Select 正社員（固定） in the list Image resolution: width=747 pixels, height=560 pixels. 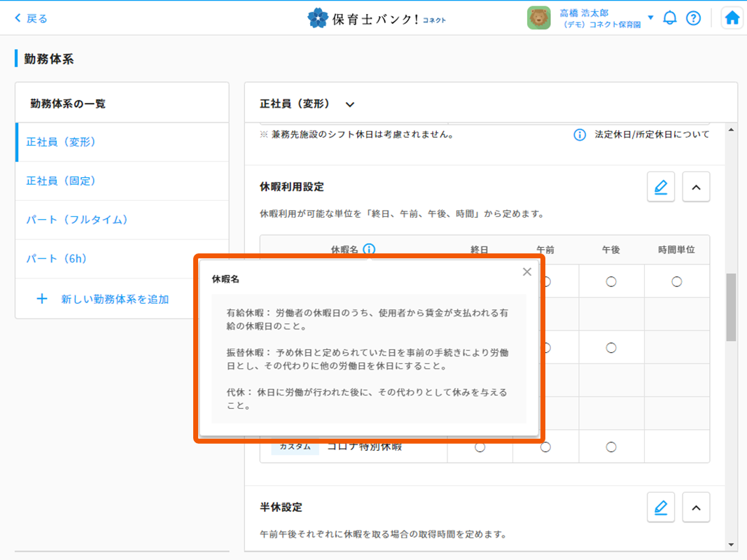61,181
